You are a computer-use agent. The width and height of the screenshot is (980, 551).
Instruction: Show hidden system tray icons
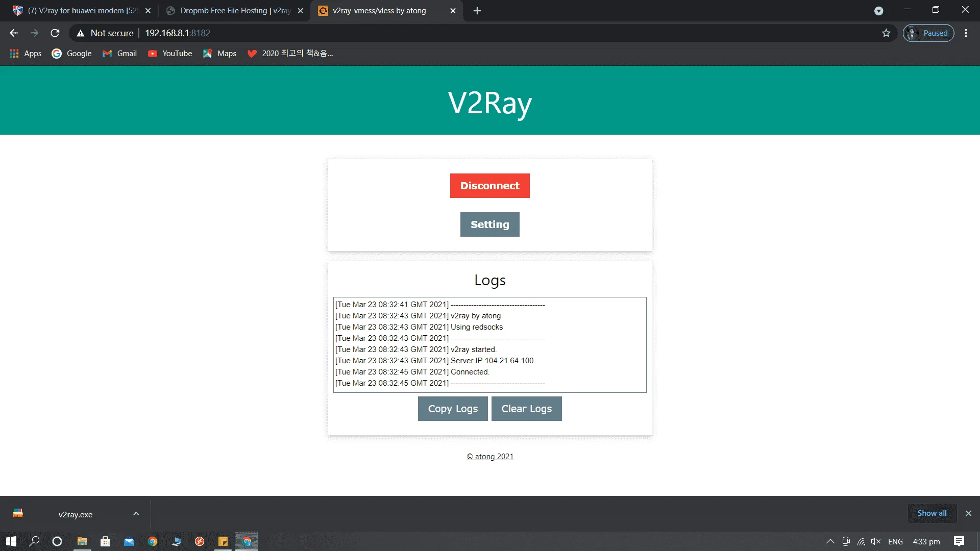click(830, 541)
